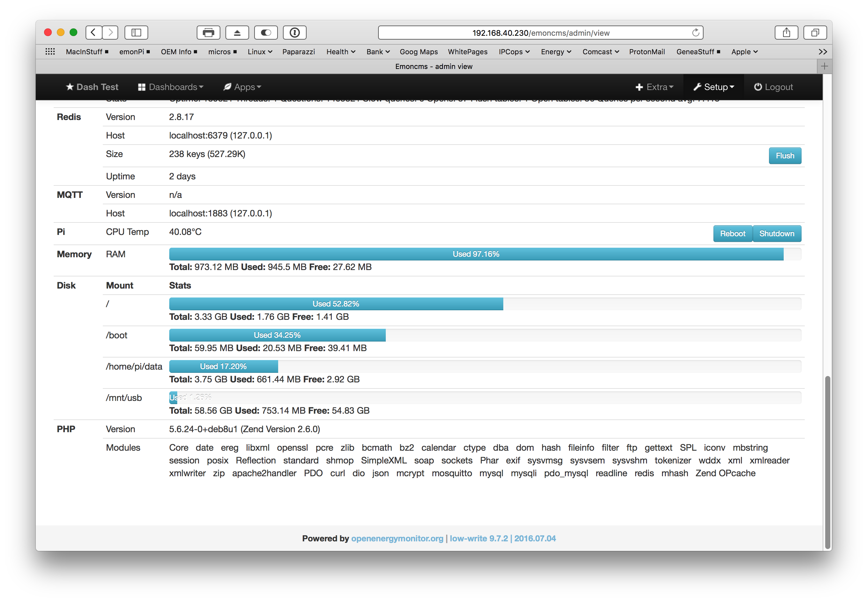Click the PHP version 5.6.24-0+deb8u1 text

tap(245, 429)
